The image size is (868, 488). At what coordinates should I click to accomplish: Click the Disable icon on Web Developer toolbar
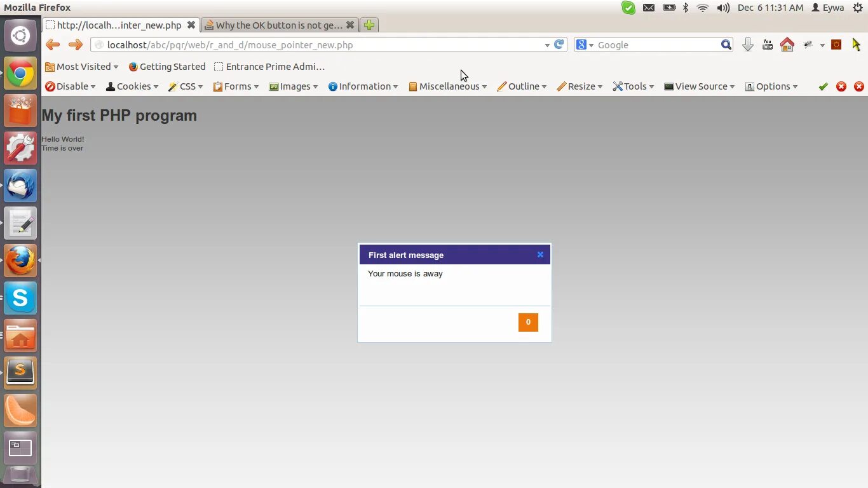(x=50, y=86)
